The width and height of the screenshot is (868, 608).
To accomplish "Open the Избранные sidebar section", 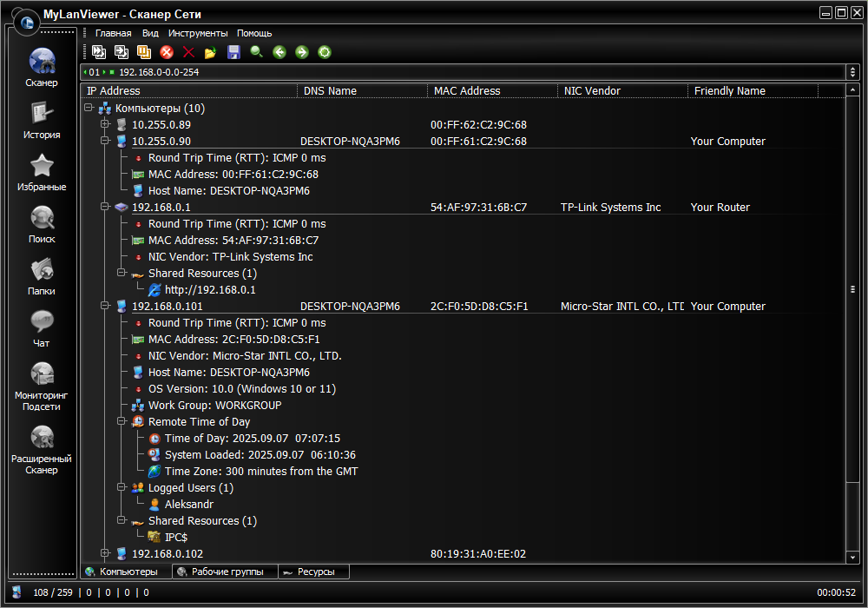I will 42,172.
